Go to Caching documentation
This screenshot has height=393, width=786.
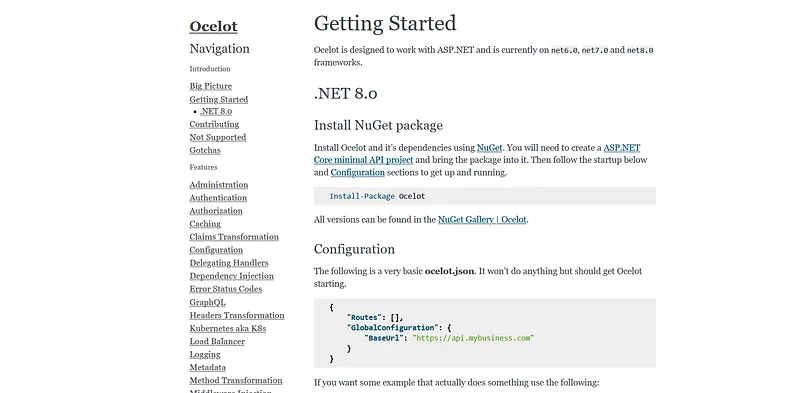pos(205,224)
